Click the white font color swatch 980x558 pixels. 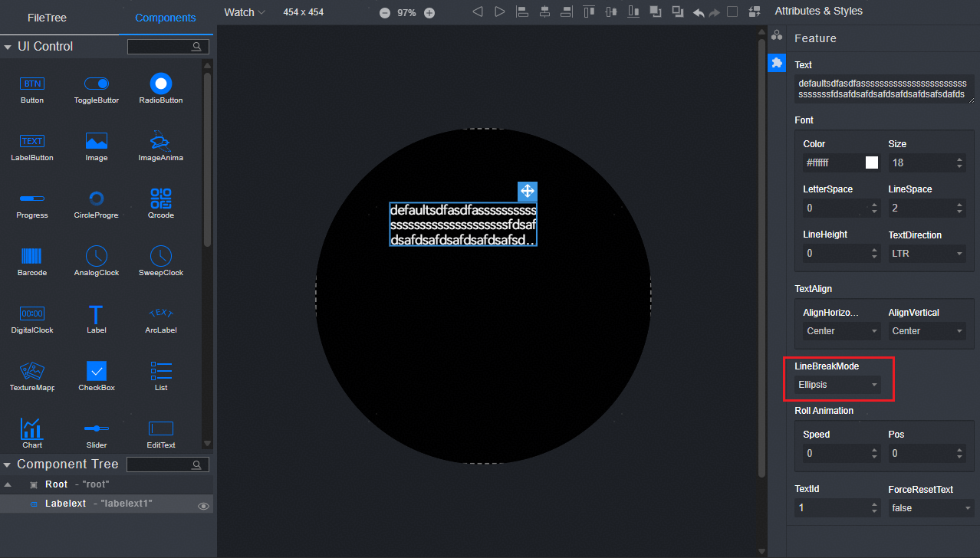[872, 162]
